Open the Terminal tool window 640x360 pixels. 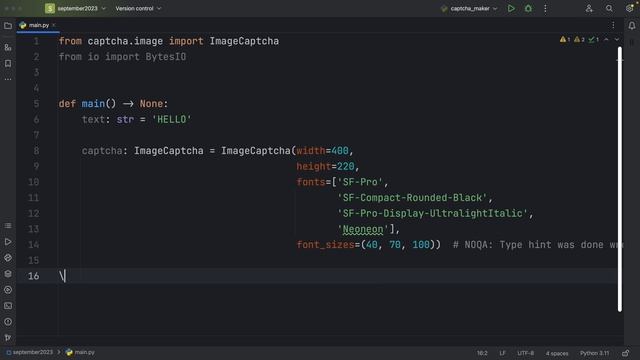(x=8, y=306)
